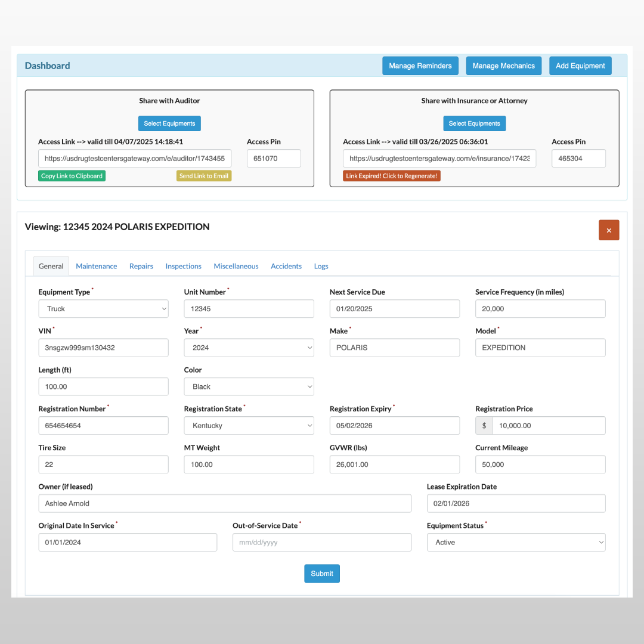Open the Color dropdown set to Black
This screenshot has height=644, width=644.
[249, 387]
